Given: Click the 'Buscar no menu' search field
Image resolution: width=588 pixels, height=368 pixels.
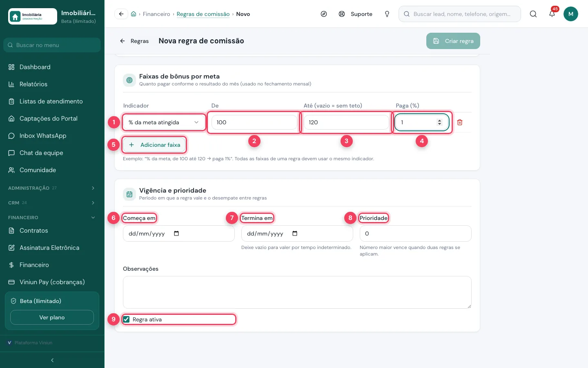Looking at the screenshot, I should (x=52, y=45).
